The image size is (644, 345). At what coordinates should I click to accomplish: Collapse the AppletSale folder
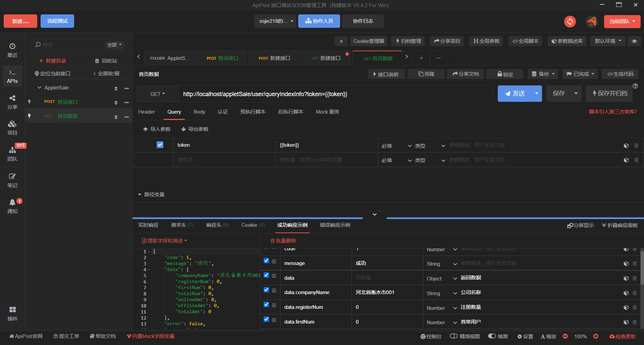[x=39, y=88]
